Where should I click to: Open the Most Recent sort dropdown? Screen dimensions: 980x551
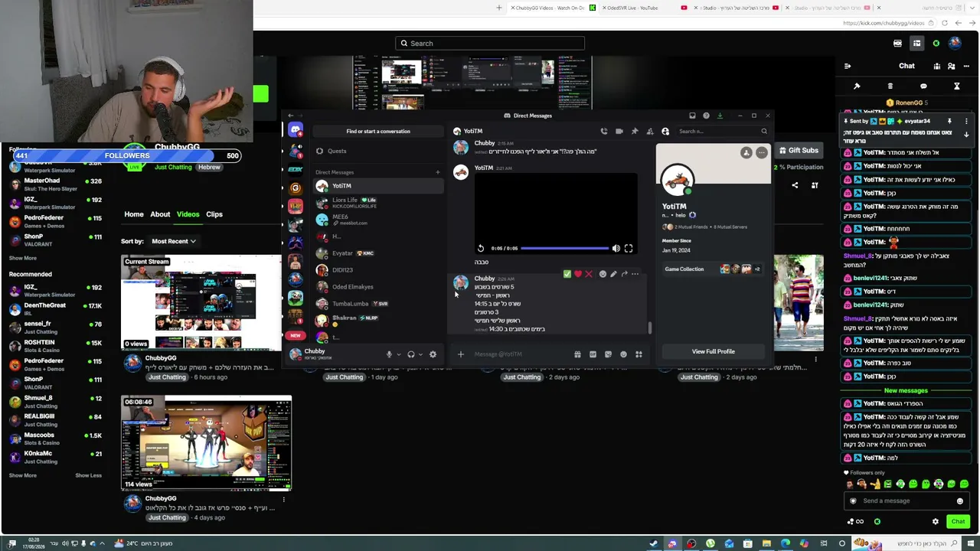coord(173,241)
